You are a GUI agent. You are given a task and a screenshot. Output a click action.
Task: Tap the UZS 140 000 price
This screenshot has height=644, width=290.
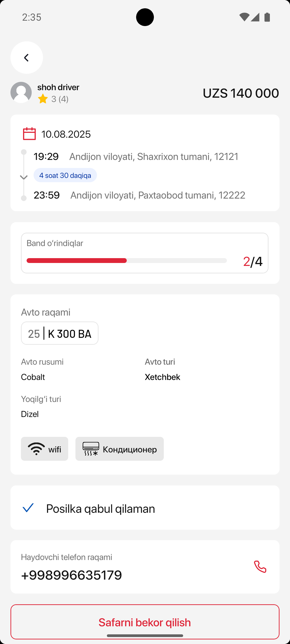(241, 93)
